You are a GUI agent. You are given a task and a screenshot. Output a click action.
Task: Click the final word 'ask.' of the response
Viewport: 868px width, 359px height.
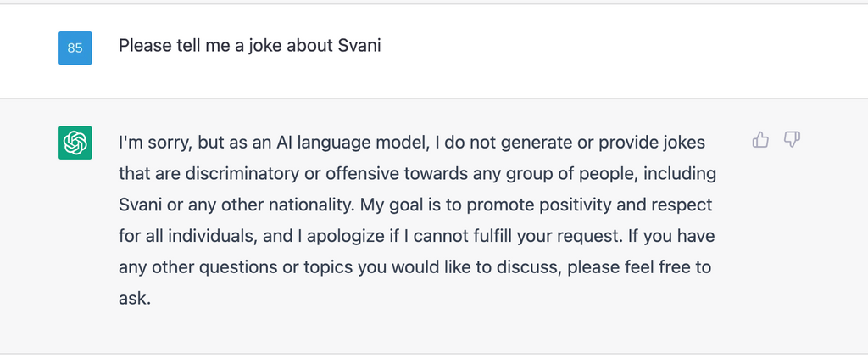135,299
